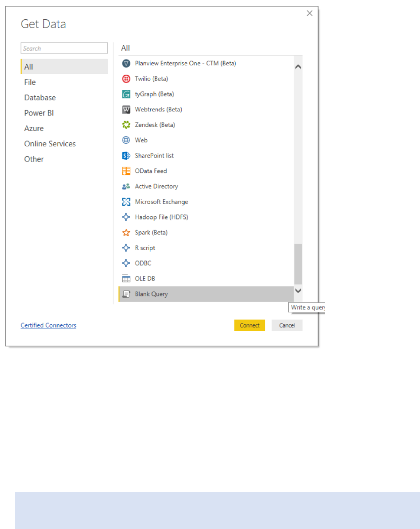
Task: Pick the "OData Feed" text
Action: point(151,171)
